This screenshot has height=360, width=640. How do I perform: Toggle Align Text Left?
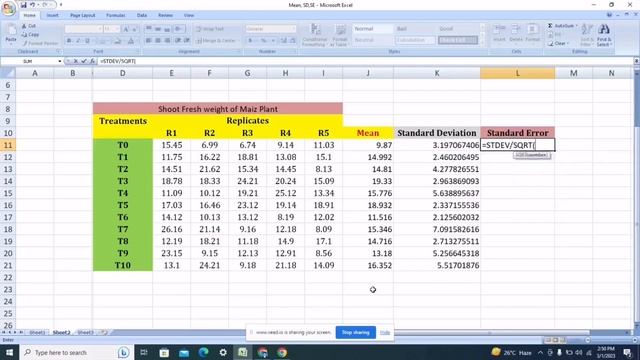149,41
